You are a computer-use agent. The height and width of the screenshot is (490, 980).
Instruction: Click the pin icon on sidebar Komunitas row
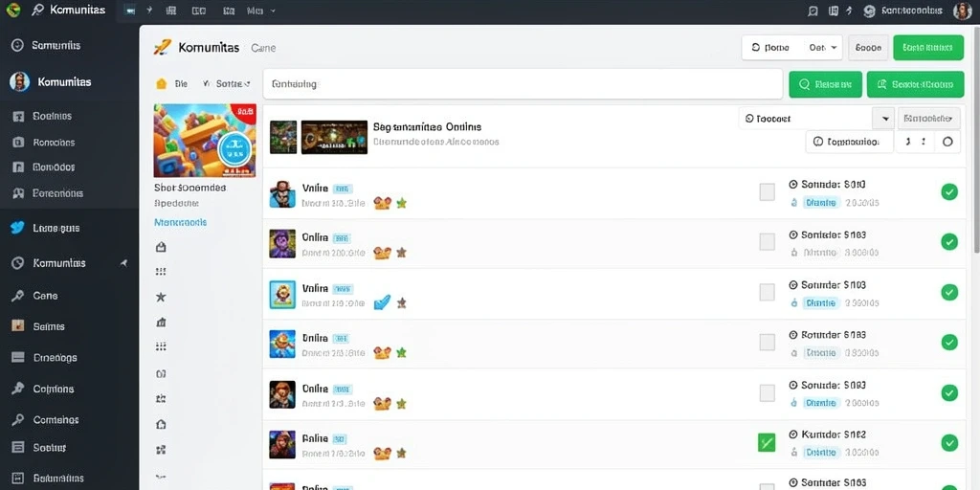coord(123,263)
